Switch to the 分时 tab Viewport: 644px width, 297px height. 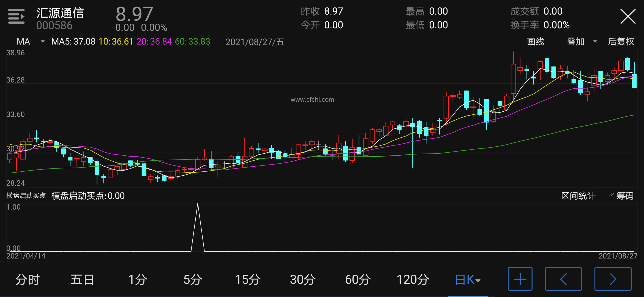tap(28, 280)
